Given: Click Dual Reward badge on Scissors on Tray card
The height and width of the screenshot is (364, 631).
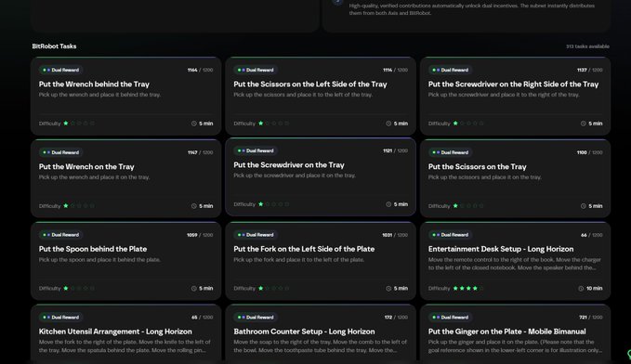Looking at the screenshot, I should (451, 152).
